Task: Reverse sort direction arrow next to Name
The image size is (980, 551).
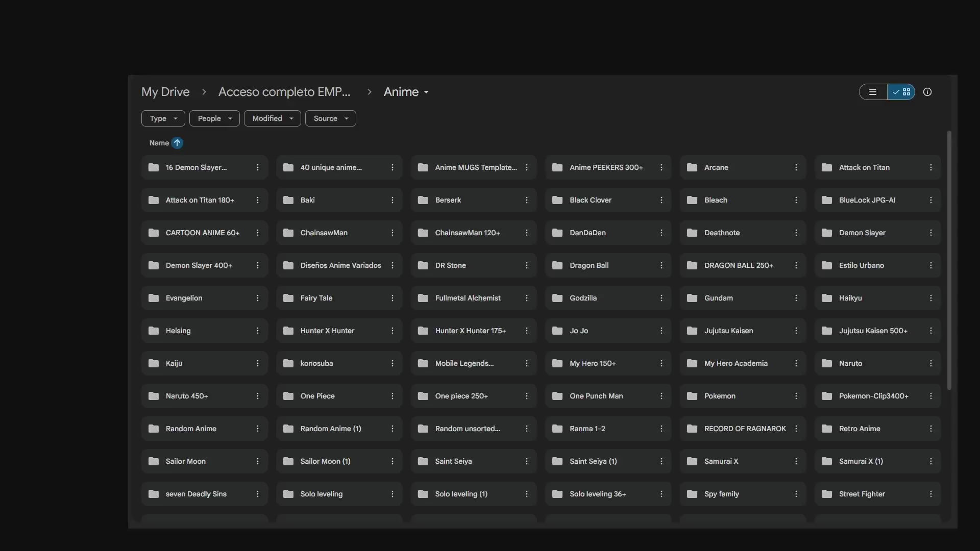Action: click(x=177, y=143)
